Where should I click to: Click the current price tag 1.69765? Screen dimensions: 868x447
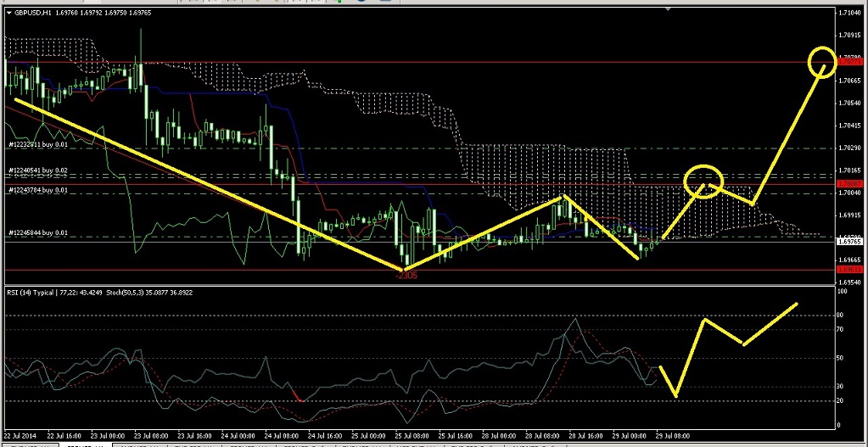click(x=849, y=242)
